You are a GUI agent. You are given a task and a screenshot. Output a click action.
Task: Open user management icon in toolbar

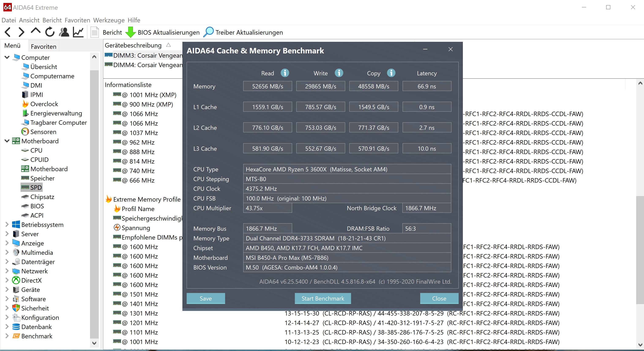(x=64, y=32)
